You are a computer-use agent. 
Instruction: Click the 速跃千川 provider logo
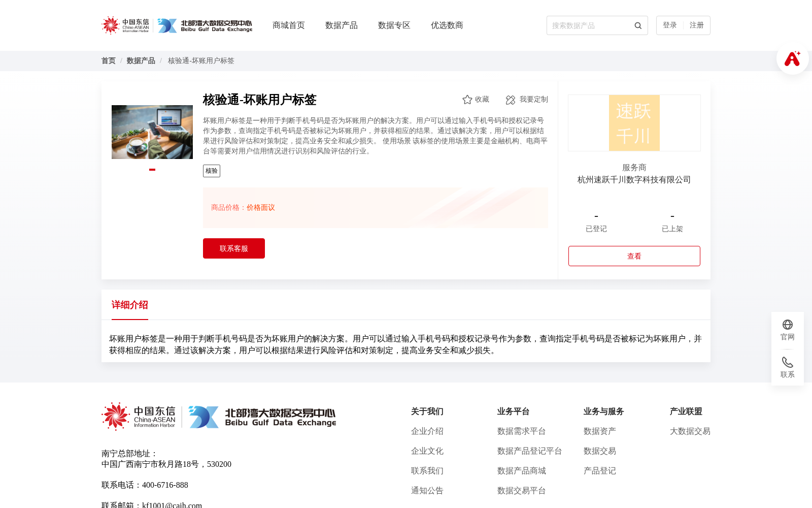[634, 123]
